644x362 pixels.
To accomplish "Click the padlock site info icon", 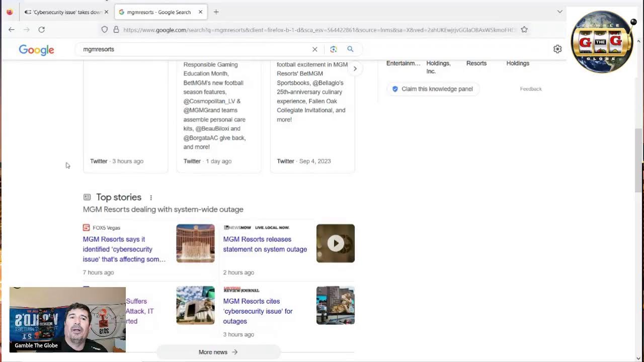I will (x=116, y=30).
